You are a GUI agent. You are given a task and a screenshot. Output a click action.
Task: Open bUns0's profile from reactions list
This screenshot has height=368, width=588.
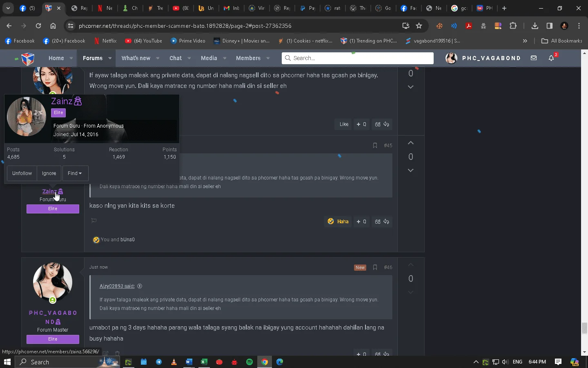(127, 240)
